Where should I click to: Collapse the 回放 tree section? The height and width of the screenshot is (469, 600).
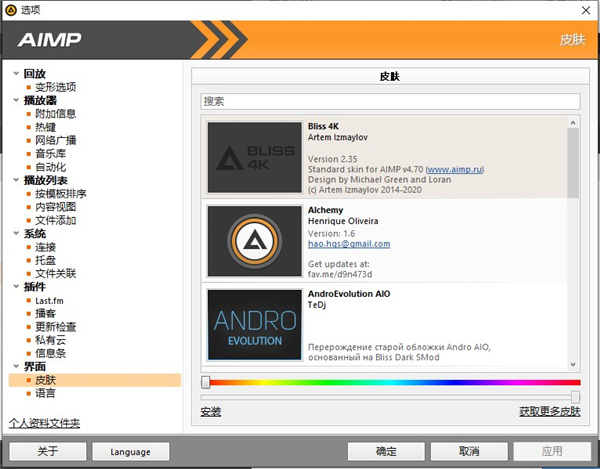[16, 73]
